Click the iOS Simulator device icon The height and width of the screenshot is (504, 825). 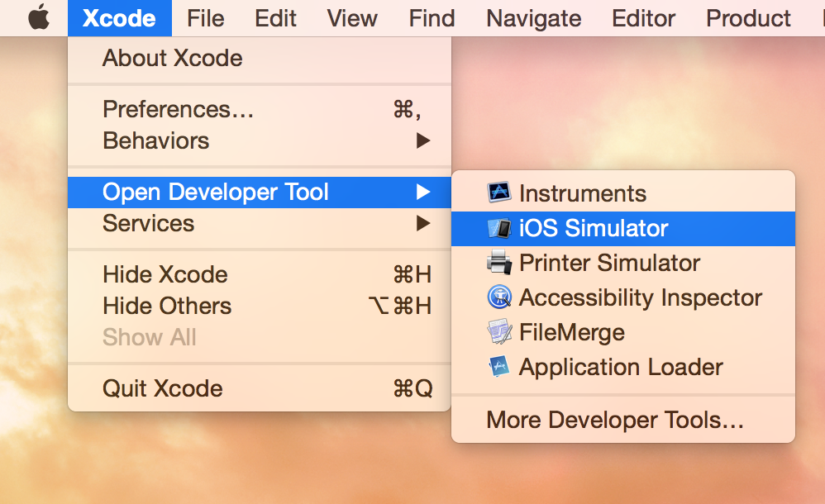click(x=499, y=229)
